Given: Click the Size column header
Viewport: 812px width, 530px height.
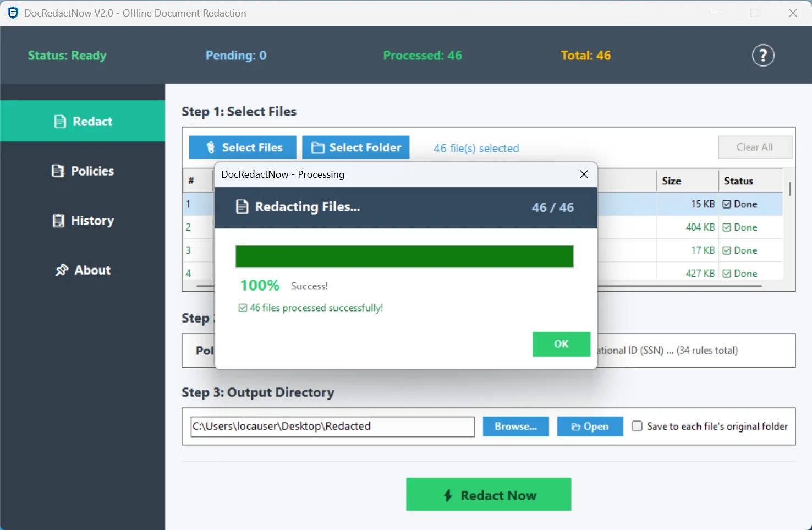Looking at the screenshot, I should [687, 181].
